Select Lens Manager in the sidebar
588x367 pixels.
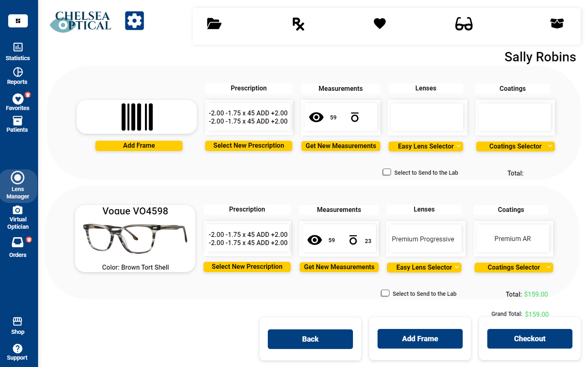point(18,186)
